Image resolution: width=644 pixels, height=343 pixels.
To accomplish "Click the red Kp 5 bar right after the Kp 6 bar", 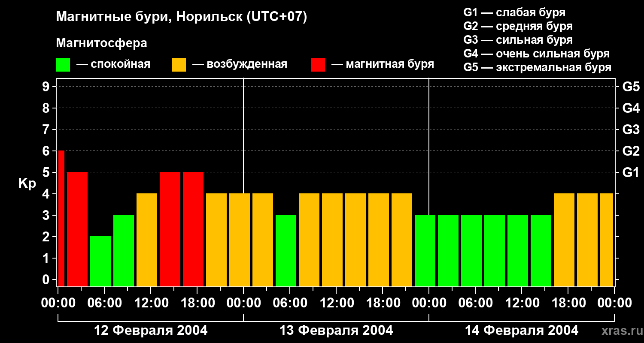I will coord(77,229).
